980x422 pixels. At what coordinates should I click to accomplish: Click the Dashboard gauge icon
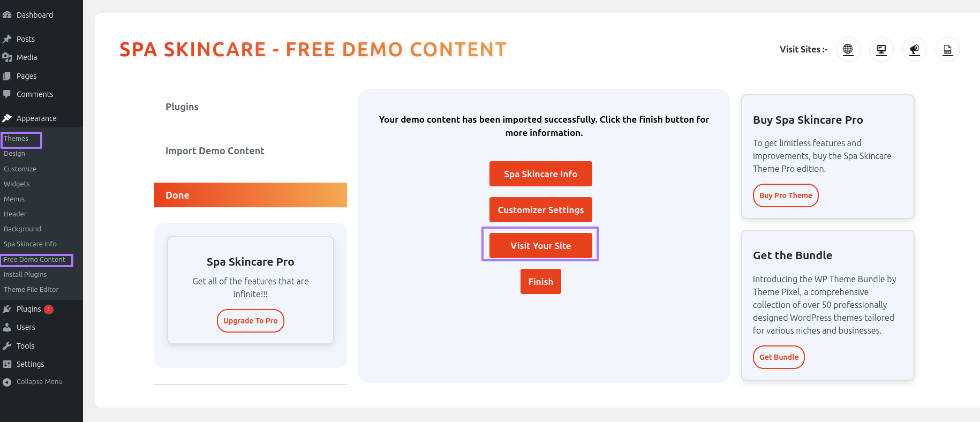pyautogui.click(x=7, y=15)
